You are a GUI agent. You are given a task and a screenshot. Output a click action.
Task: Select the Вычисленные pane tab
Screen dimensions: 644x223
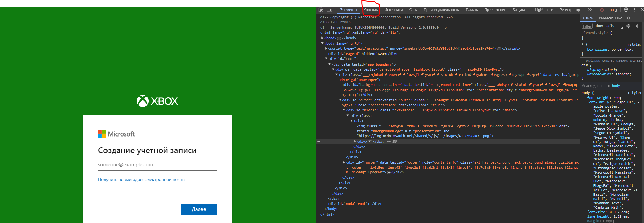click(x=611, y=18)
